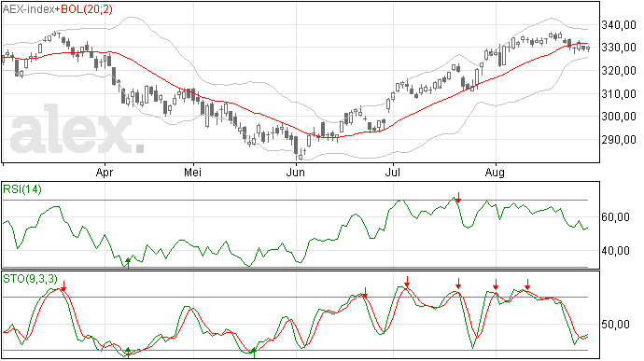Click the last red arrow on STO chart
This screenshot has height=361, width=644.
click(x=527, y=285)
